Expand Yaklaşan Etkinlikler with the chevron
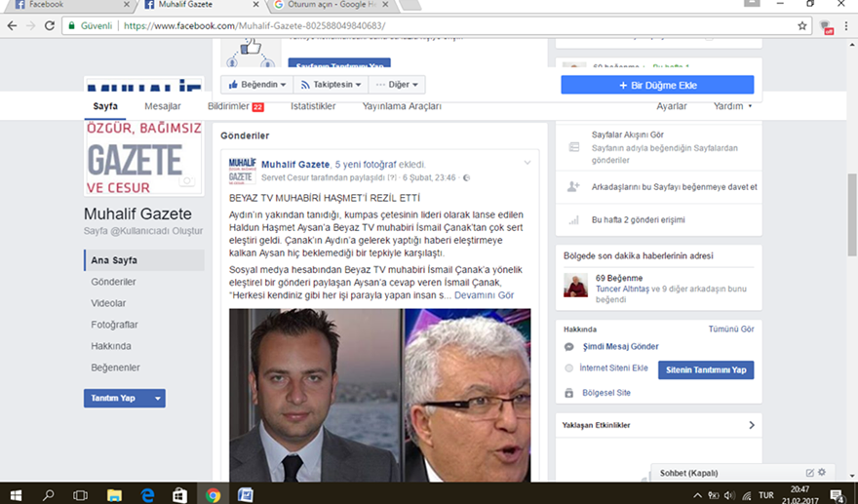Image resolution: width=858 pixels, height=504 pixels. tap(751, 425)
